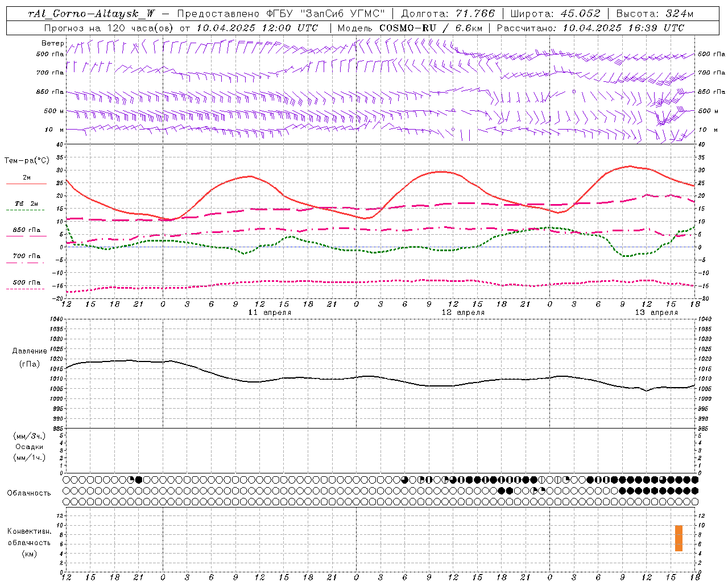Click the Тем-ра(°C) axis title
The height and width of the screenshot is (582, 728).
pyautogui.click(x=27, y=161)
